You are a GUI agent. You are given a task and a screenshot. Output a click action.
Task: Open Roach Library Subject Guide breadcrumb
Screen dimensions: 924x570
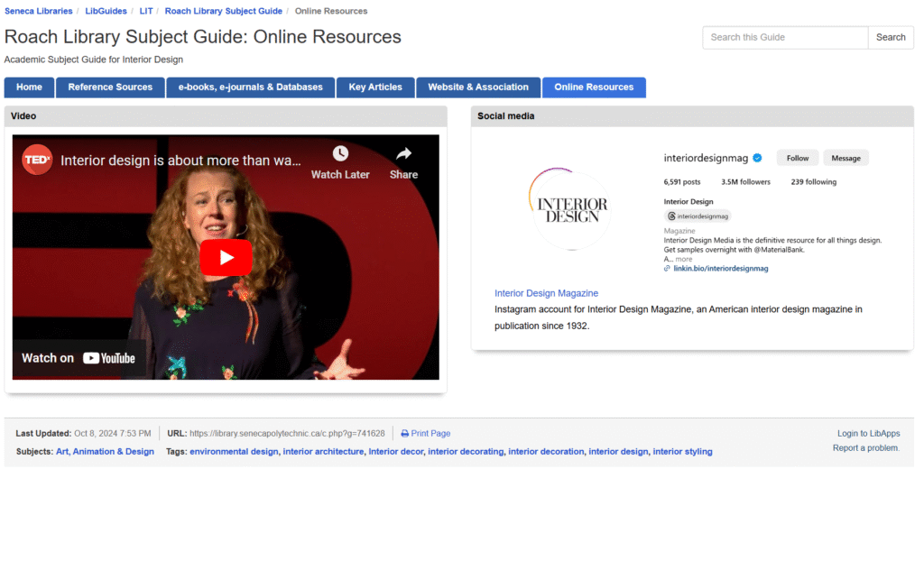click(224, 11)
